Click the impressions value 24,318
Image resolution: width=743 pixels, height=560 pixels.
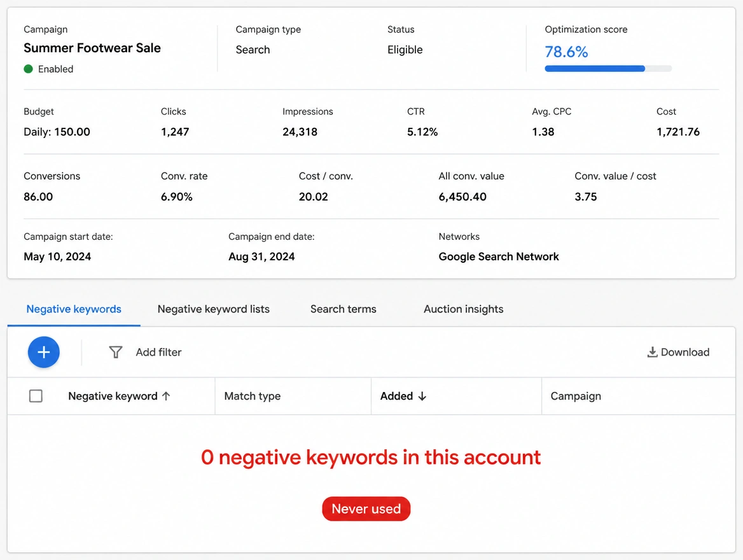coord(300,132)
